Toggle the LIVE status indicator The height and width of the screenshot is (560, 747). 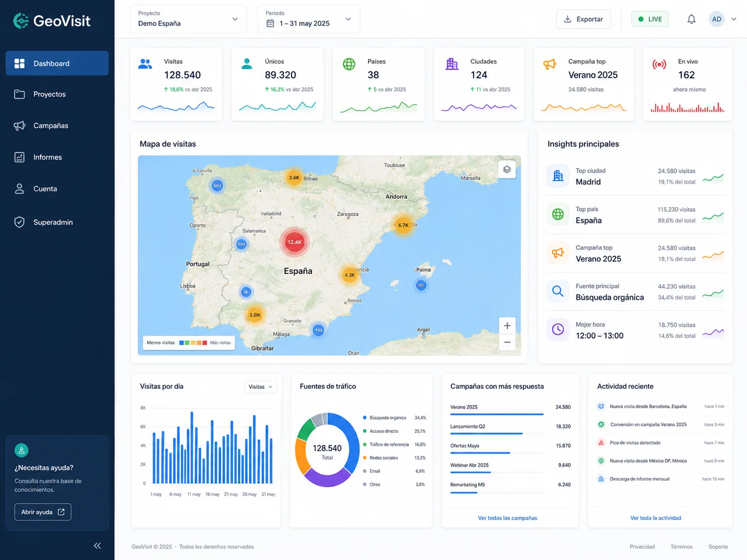point(650,19)
